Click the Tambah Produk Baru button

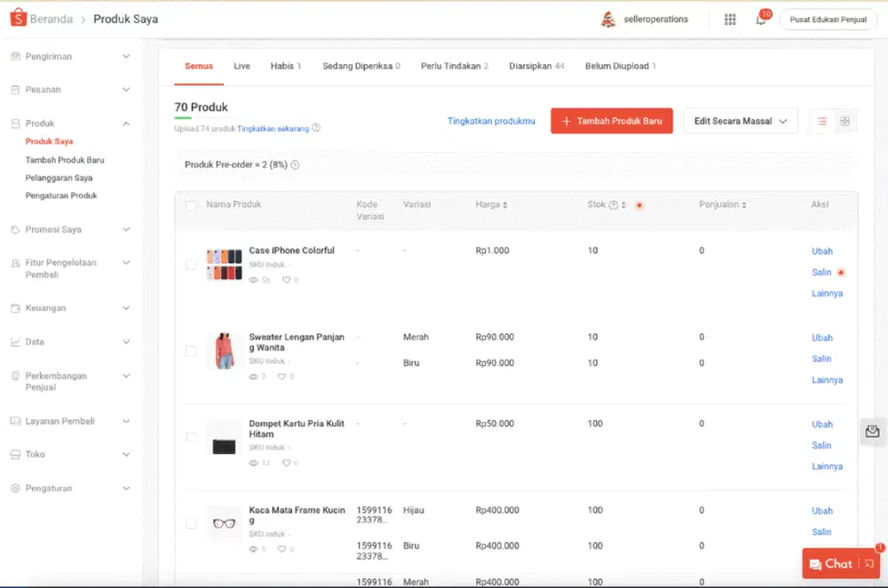point(612,121)
